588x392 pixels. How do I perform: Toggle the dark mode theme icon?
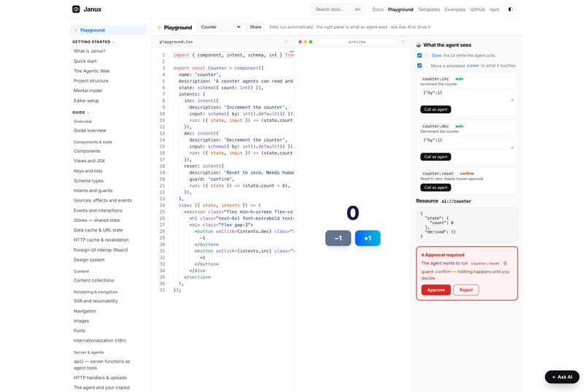511,9
